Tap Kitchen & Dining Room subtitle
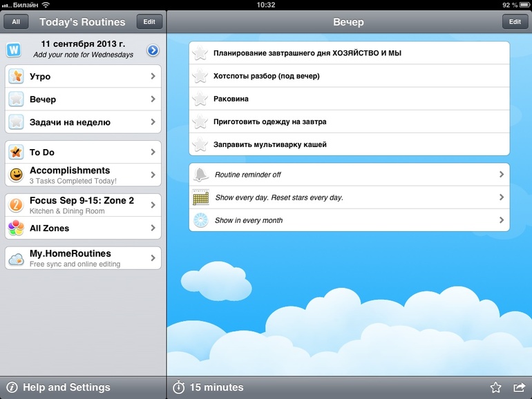The height and width of the screenshot is (399, 532). tap(67, 211)
